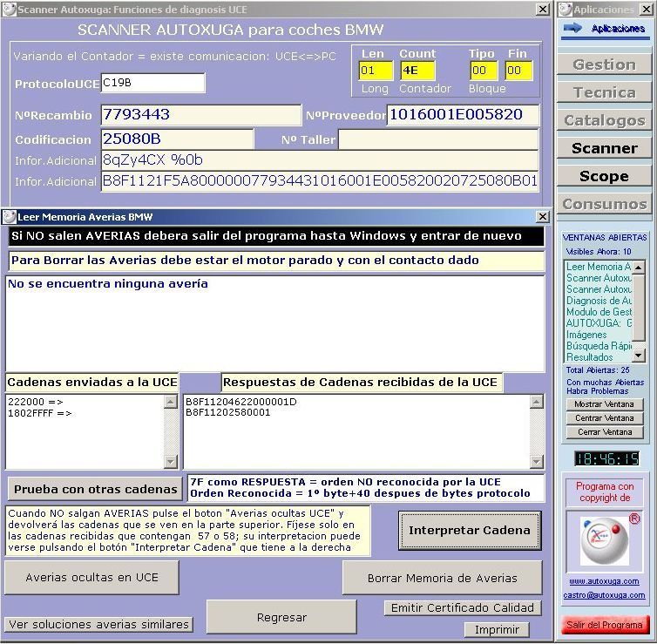
Task: Open the Gestion application module
Action: 604,64
